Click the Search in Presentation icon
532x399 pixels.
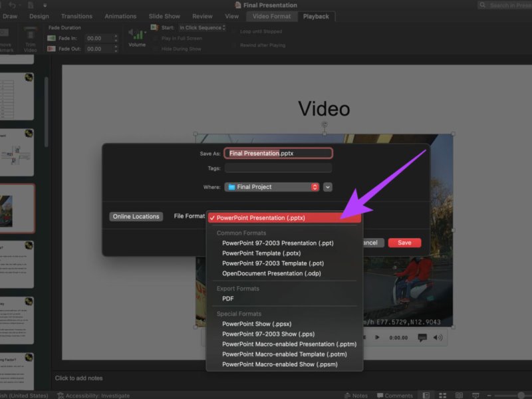pos(482,5)
